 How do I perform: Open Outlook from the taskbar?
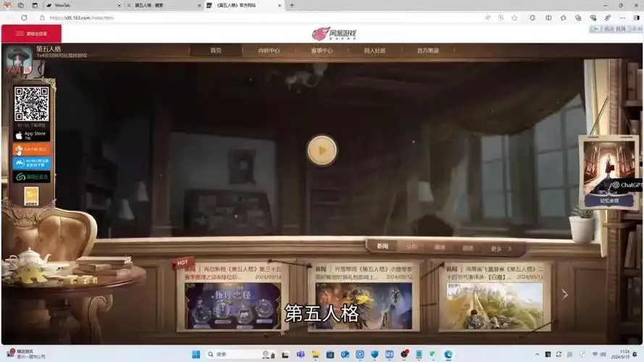tap(345, 354)
